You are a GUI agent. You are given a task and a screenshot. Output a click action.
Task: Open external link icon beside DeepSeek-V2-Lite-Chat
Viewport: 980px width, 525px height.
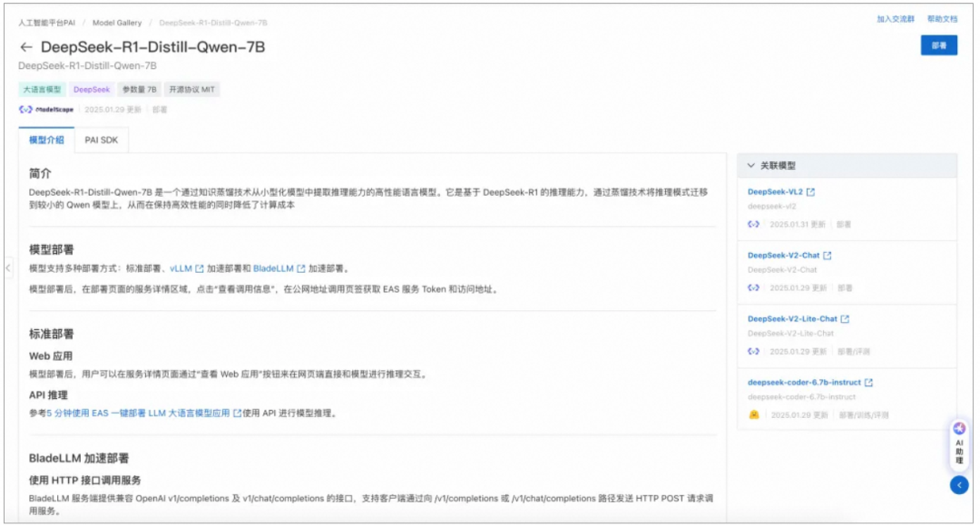[845, 319]
